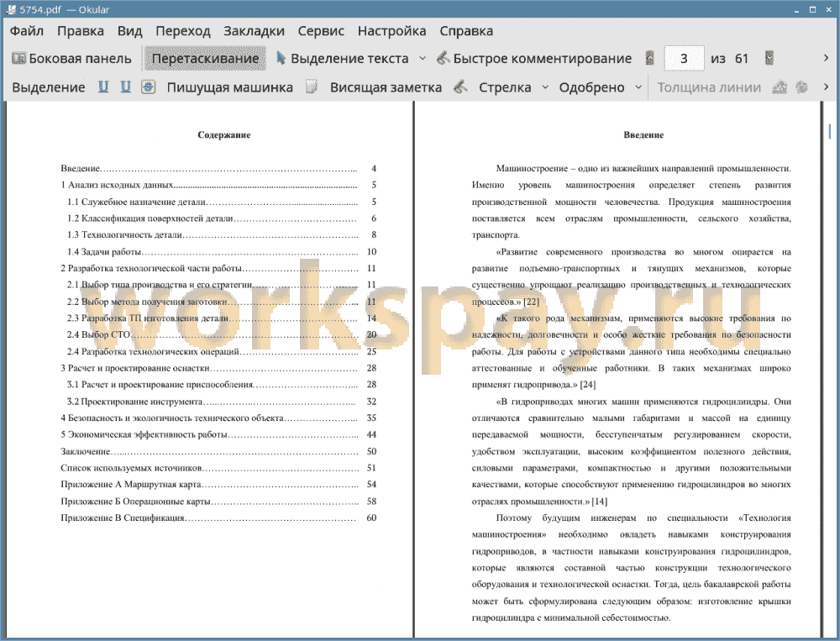The image size is (840, 641).
Task: Open the Файл menu
Action: tap(27, 31)
